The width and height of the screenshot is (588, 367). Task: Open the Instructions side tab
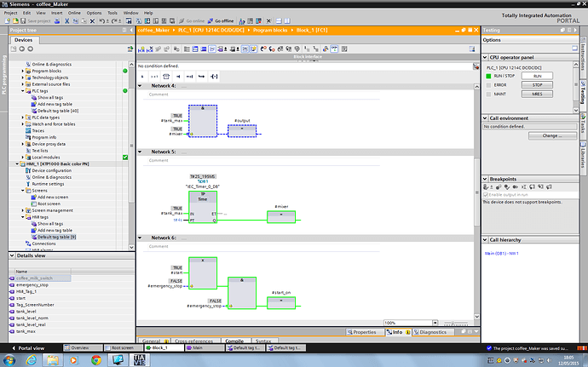(x=583, y=56)
